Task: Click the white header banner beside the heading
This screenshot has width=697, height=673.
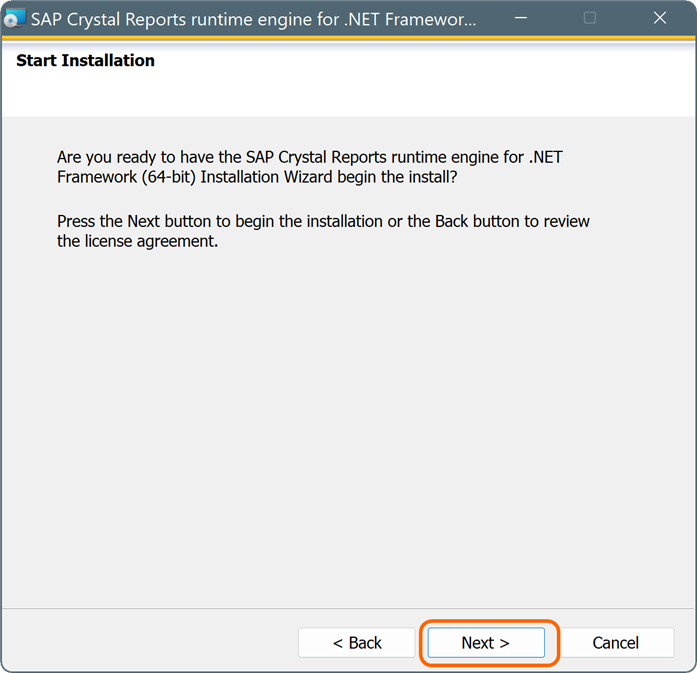Action: pyautogui.click(x=422, y=78)
